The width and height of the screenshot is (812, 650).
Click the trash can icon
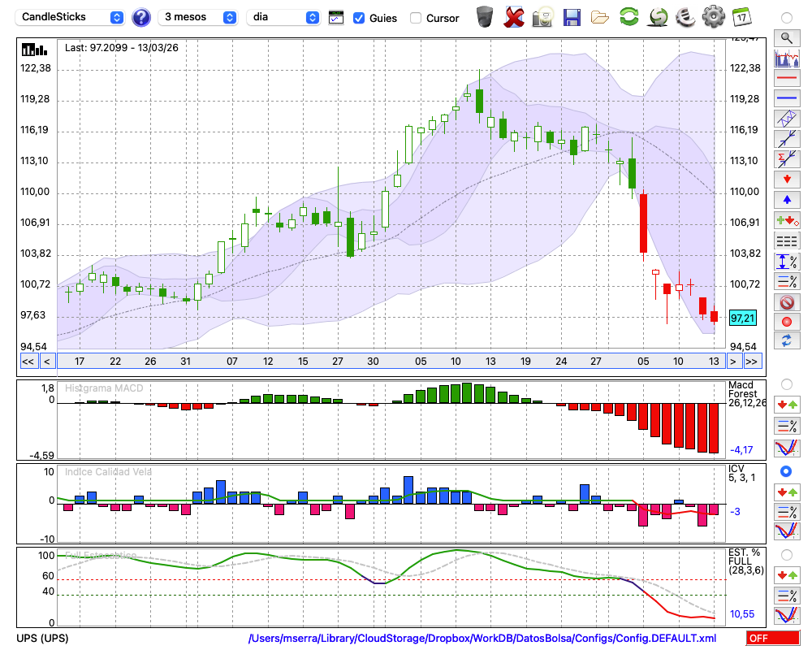[x=485, y=16]
